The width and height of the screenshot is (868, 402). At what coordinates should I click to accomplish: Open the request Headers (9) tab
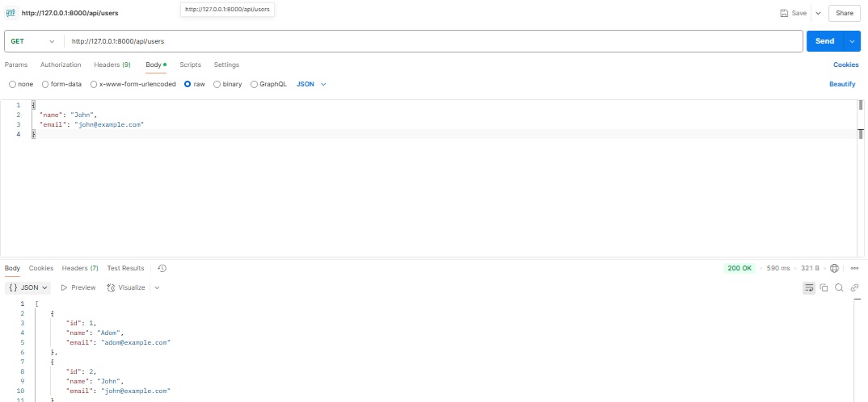[112, 65]
